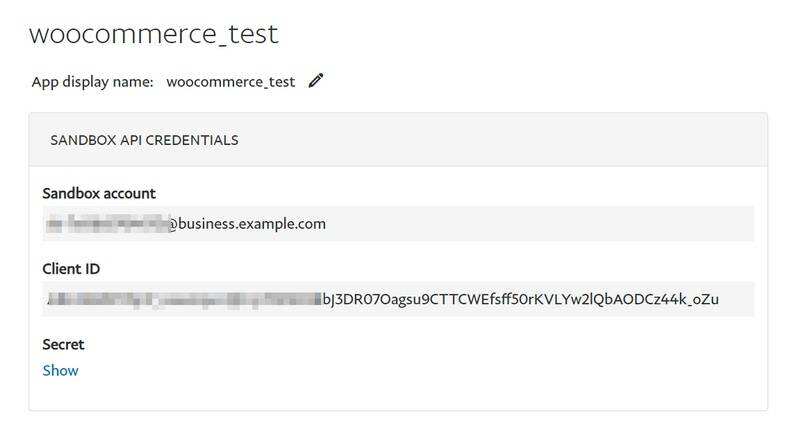Click the Client ID value field
The image size is (800, 424).
[x=398, y=299]
